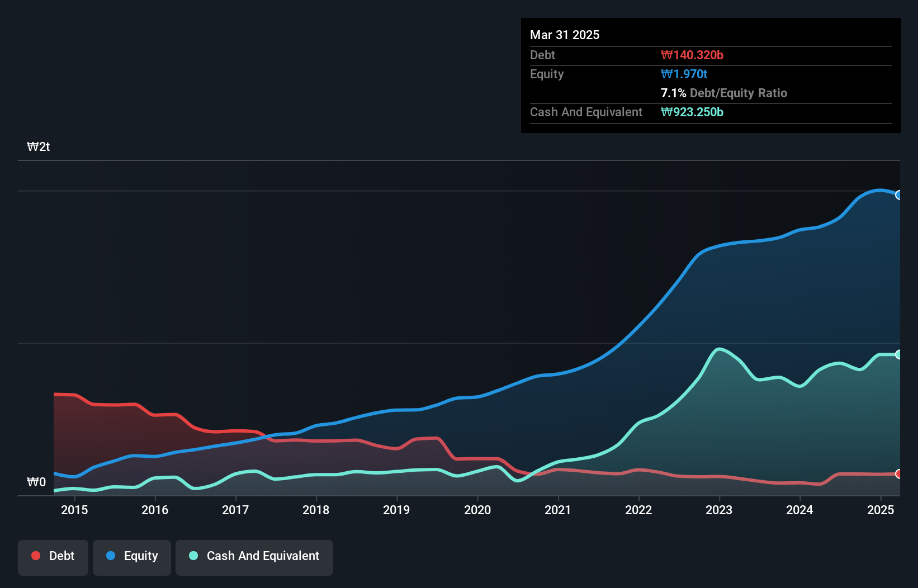Select the Debt endpoint marker at 2025
This screenshot has width=918, height=588.
point(898,474)
